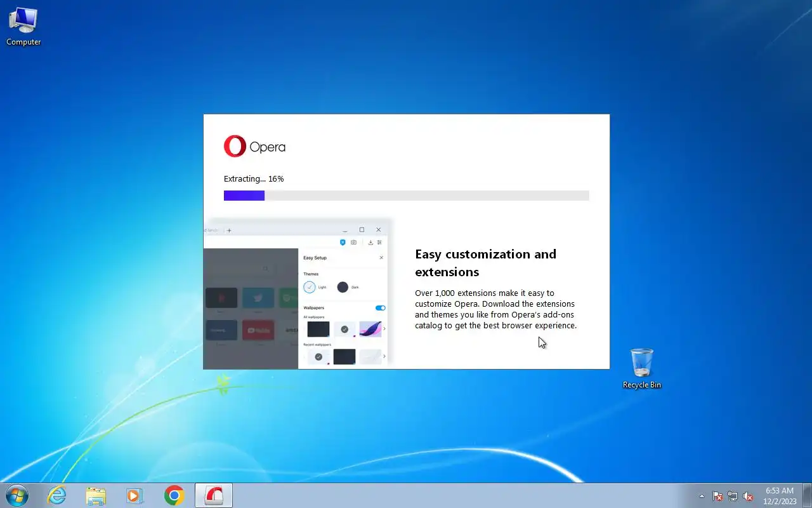Show hidden tray icons arrow

click(x=702, y=496)
